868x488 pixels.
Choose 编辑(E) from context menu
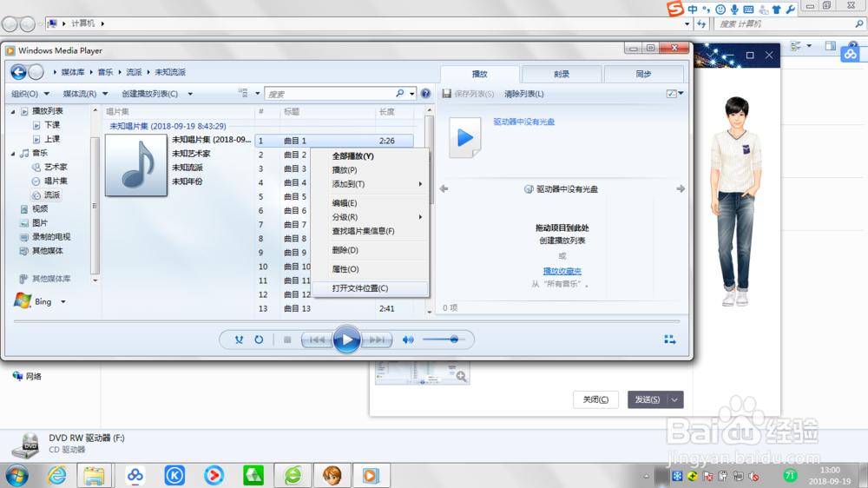pyautogui.click(x=370, y=203)
